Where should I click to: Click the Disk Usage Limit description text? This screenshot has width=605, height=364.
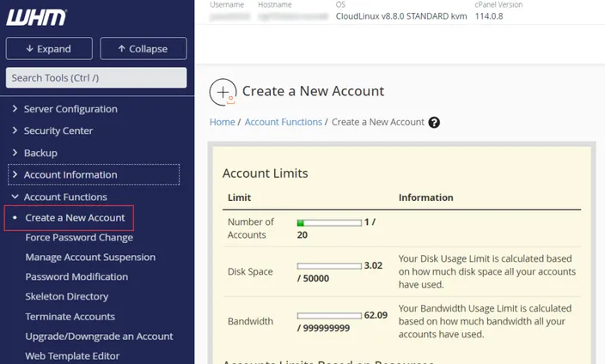[487, 272]
